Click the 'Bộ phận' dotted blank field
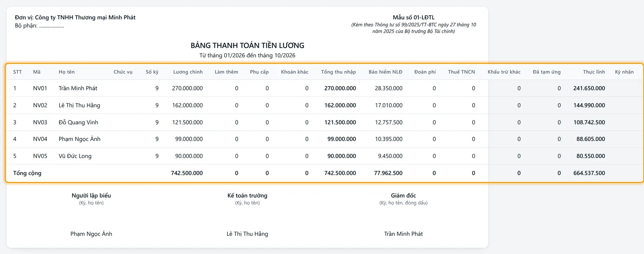The width and height of the screenshot is (644, 254). click(52, 26)
